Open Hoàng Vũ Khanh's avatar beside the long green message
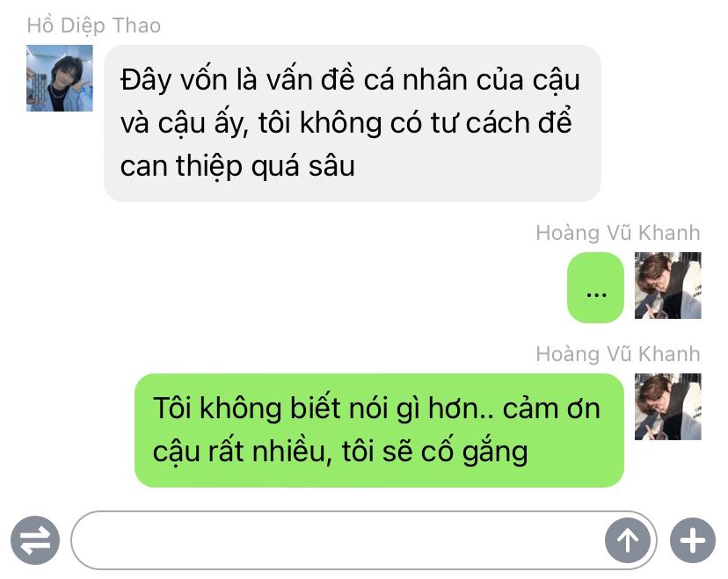728x579 pixels. 667,407
